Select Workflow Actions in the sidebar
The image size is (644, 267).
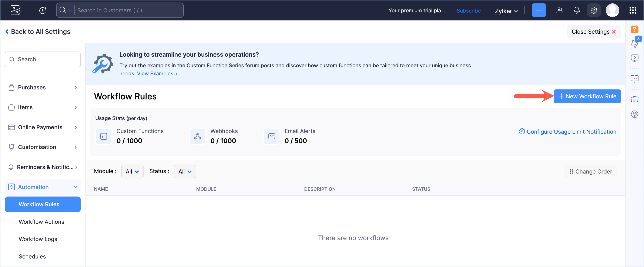point(41,222)
